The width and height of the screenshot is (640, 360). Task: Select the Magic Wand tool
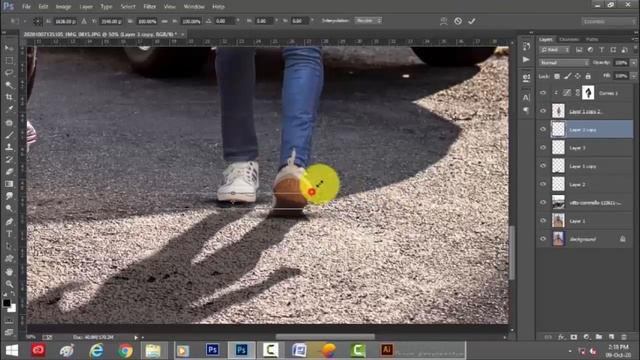(x=9, y=85)
